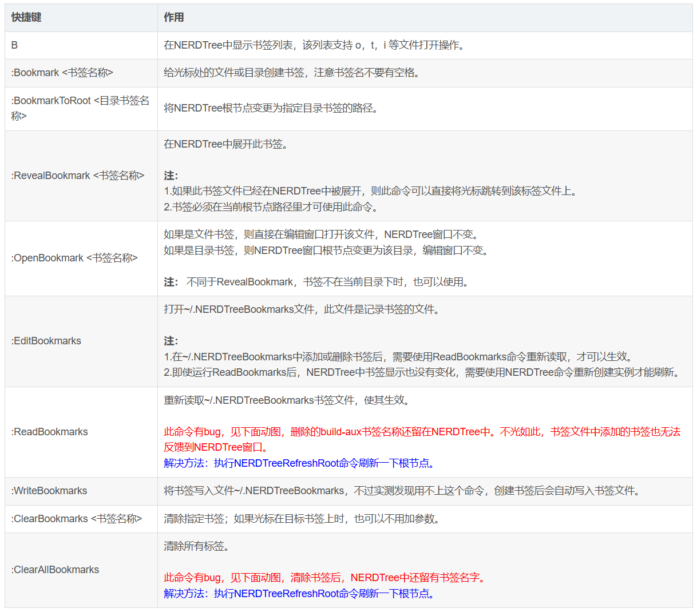
Task: Click the text 清除所有标签
Action: pos(196,546)
